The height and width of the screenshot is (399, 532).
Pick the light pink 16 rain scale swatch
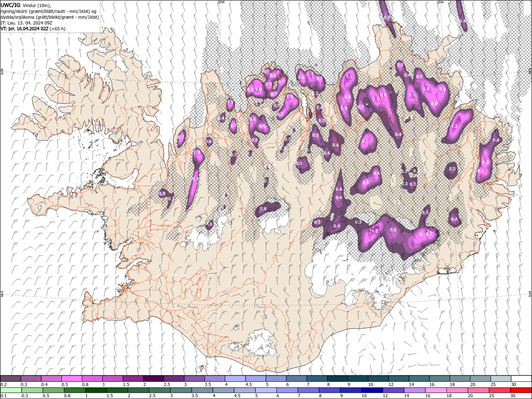436,390
